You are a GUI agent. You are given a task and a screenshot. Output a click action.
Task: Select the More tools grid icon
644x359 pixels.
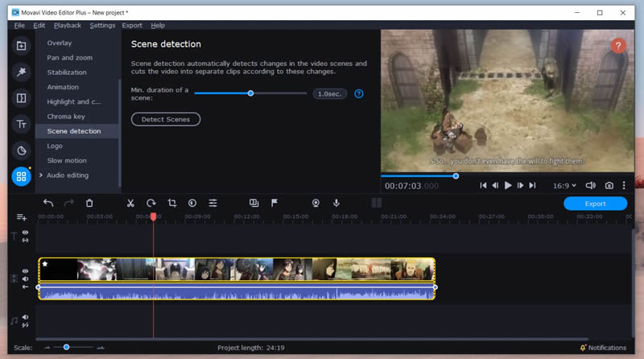click(x=22, y=176)
